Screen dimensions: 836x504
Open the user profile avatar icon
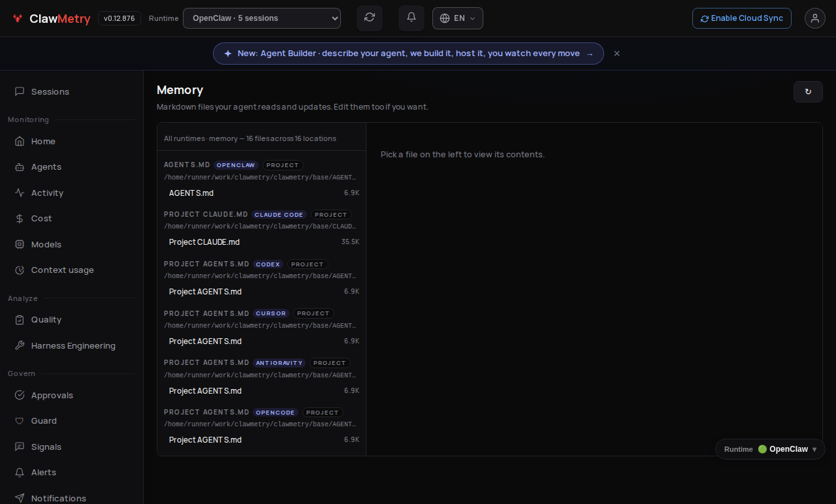click(815, 18)
